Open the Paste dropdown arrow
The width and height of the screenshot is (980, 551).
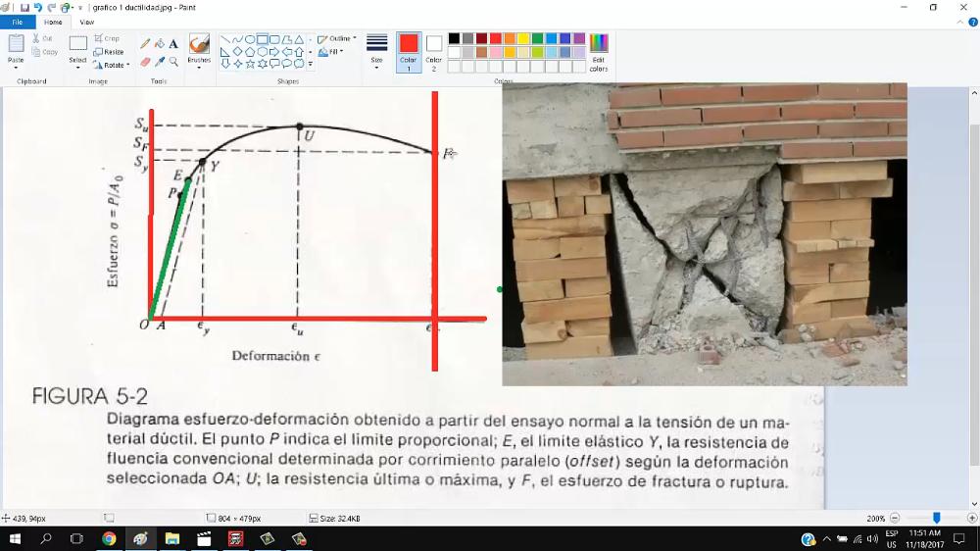[16, 67]
